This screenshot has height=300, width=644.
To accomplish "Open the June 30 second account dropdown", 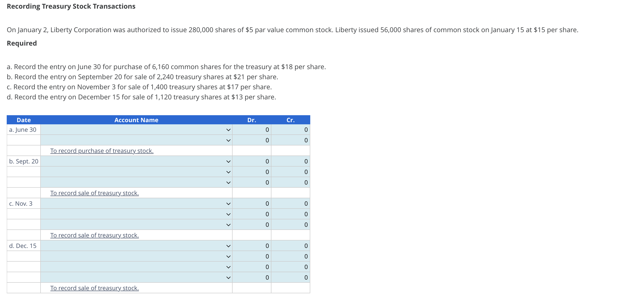I will point(136,140).
